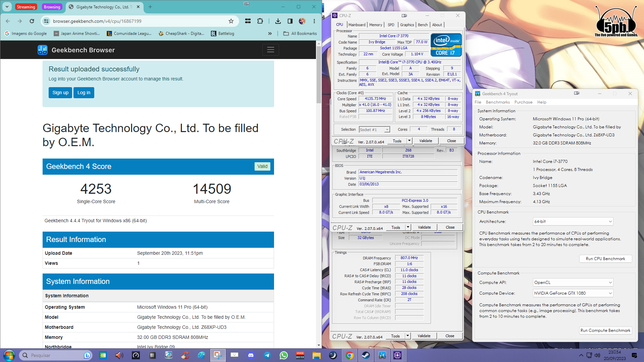The height and width of the screenshot is (362, 644).
Task: Open WhatsApp from the taskbar
Action: [x=284, y=355]
